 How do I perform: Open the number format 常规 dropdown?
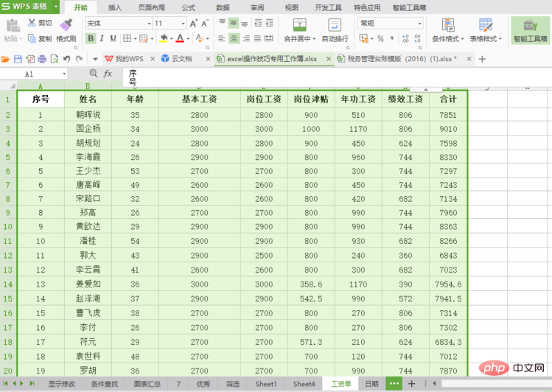(419, 24)
